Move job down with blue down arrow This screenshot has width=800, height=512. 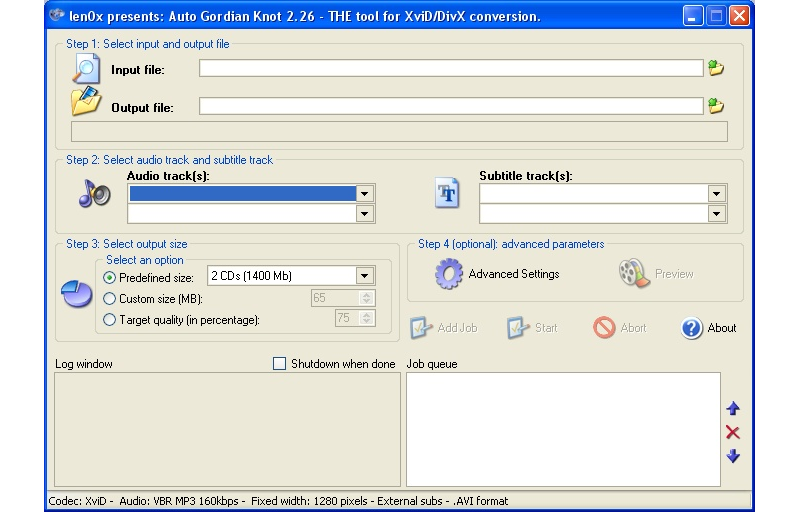(x=733, y=455)
